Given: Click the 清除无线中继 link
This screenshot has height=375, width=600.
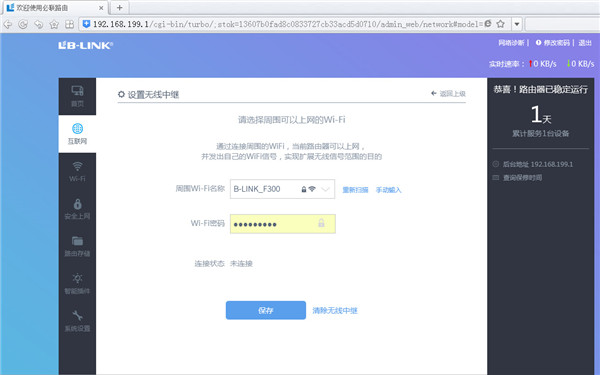Looking at the screenshot, I should 335,311.
